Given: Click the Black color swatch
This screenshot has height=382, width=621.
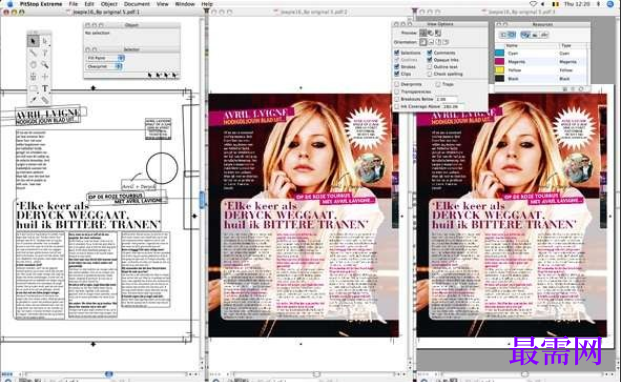Looking at the screenshot, I should pyautogui.click(x=500, y=79).
